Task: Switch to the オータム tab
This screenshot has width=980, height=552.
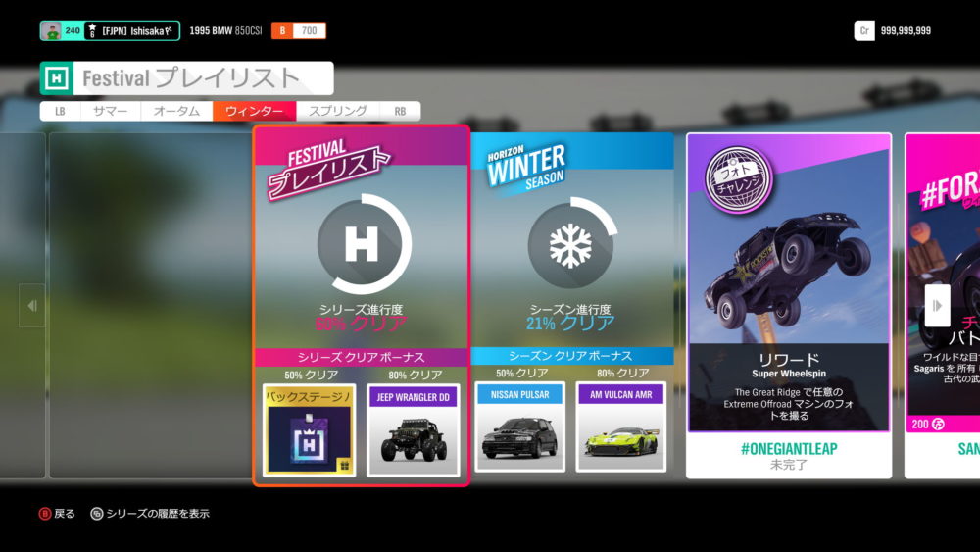Action: coord(176,111)
